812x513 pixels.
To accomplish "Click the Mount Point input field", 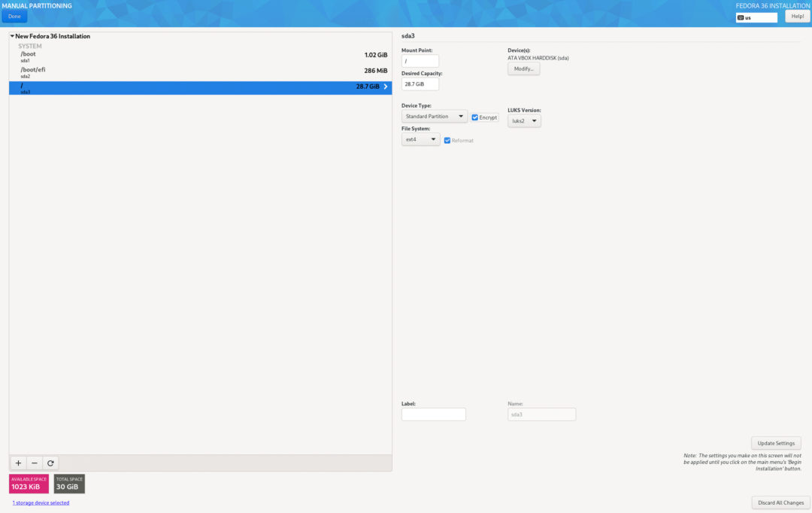I will (420, 61).
